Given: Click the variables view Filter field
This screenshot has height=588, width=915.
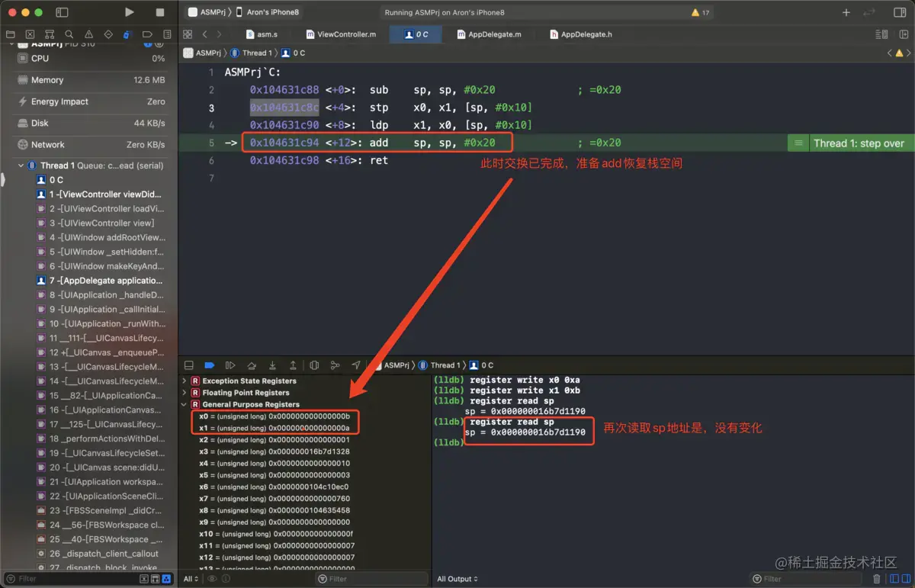Looking at the screenshot, I should pos(371,579).
